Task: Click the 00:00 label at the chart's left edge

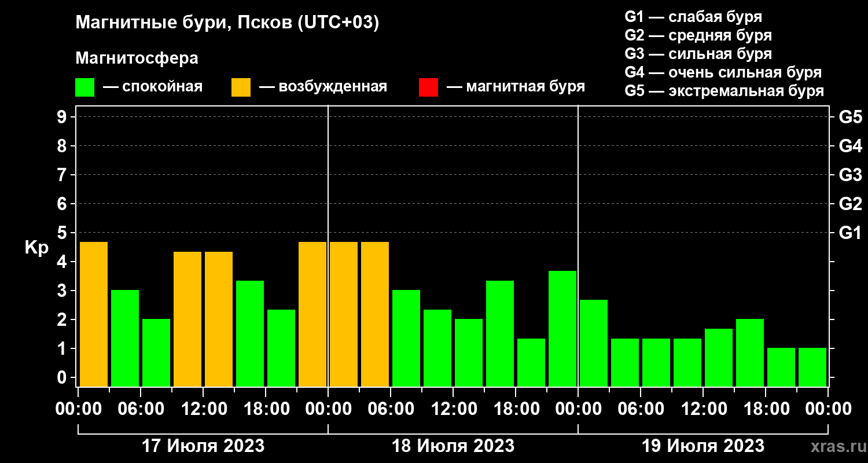Action: 78,409
